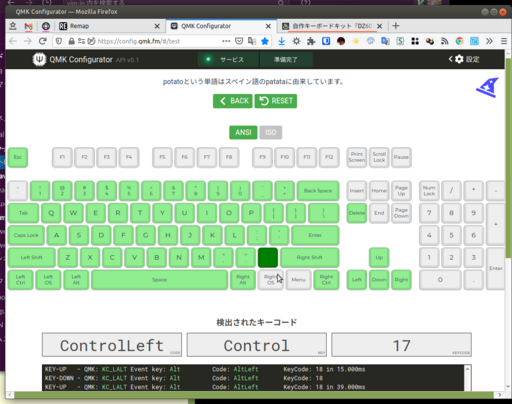Click the Control key display box
Image resolution: width=512 pixels, height=404 pixels.
(257, 345)
